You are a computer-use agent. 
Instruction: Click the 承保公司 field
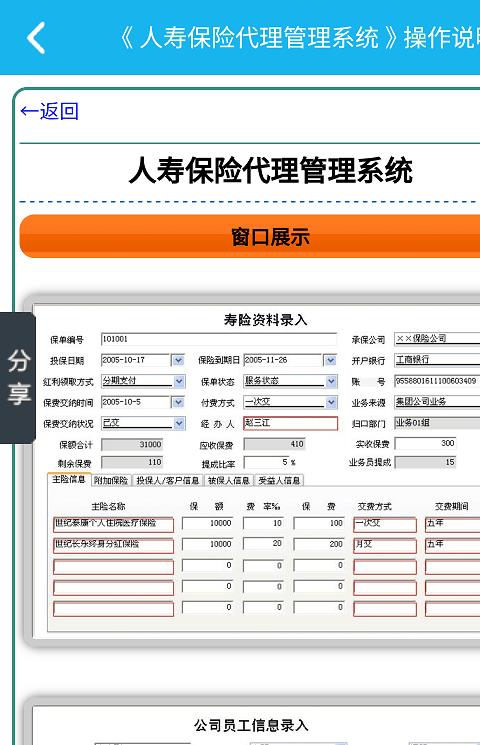click(x=437, y=339)
